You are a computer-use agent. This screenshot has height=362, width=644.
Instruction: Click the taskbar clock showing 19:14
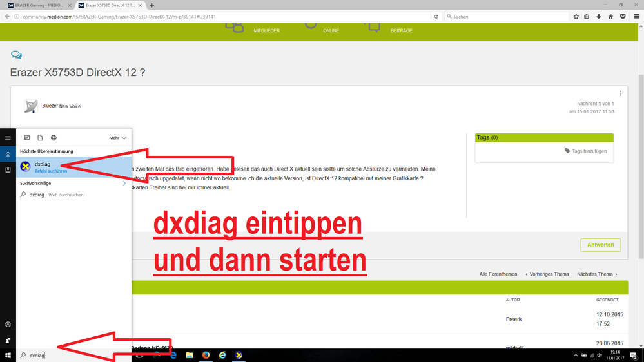(615, 356)
